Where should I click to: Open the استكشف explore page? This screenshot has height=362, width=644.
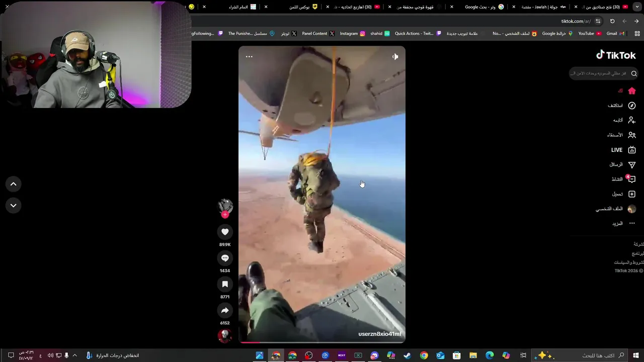622,106
